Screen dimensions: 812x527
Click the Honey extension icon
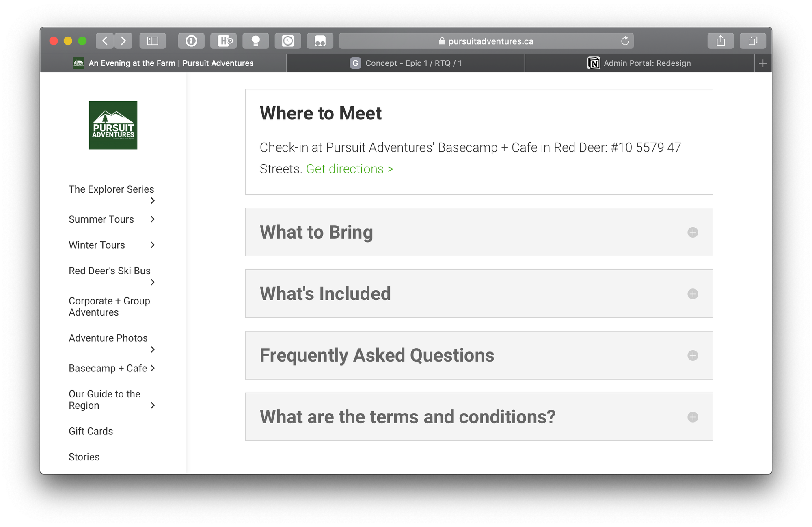tap(224, 41)
